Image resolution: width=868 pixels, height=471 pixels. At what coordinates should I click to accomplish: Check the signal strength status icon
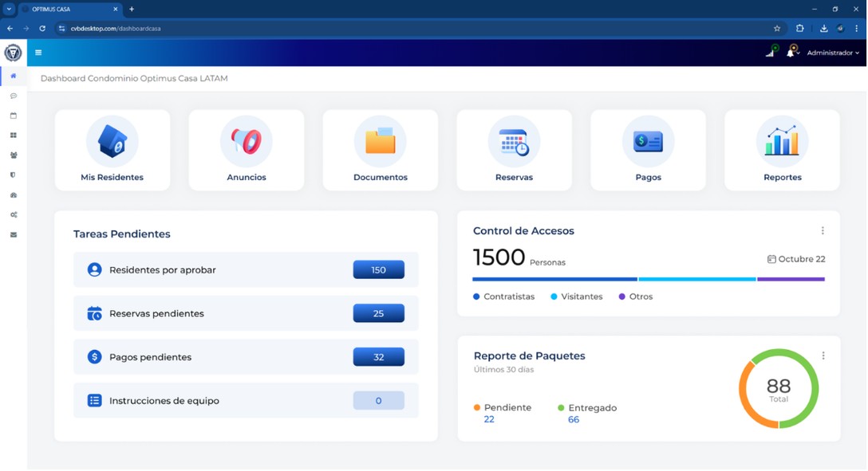pyautogui.click(x=771, y=52)
